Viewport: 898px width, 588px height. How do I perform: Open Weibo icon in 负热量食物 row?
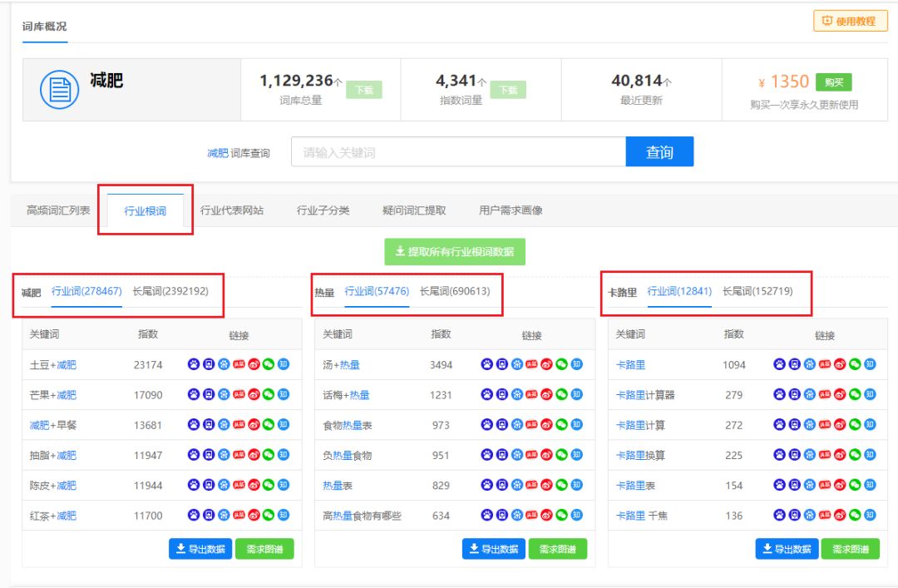tap(547, 455)
